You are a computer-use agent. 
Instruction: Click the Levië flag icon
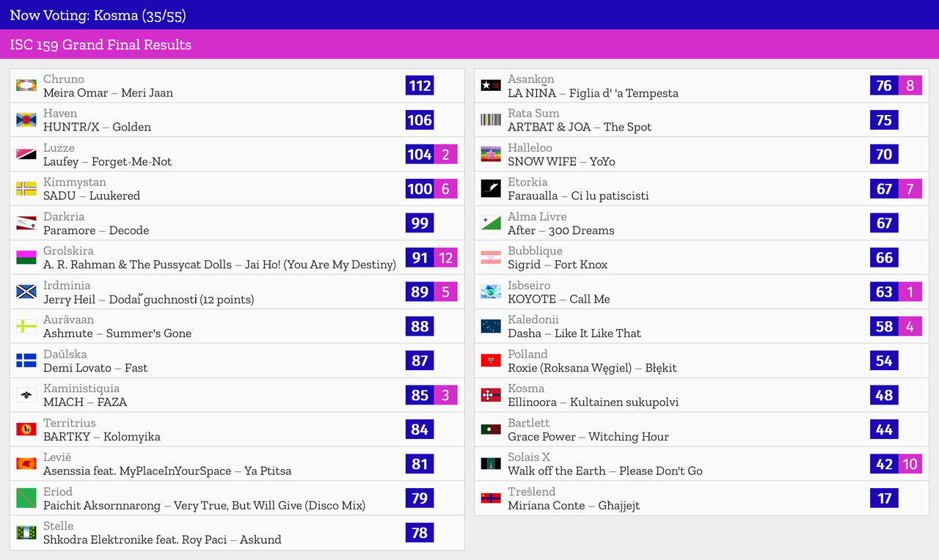[x=26, y=464]
